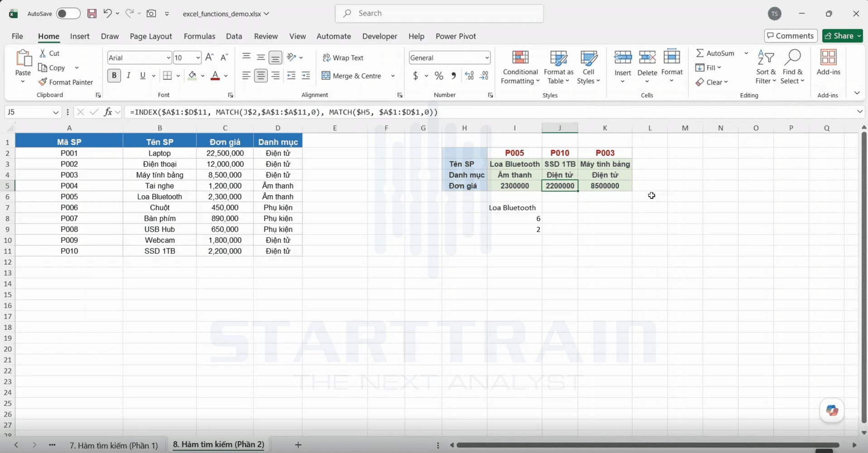Click the Search box in title bar
The width and height of the screenshot is (868, 453).
[x=439, y=14]
